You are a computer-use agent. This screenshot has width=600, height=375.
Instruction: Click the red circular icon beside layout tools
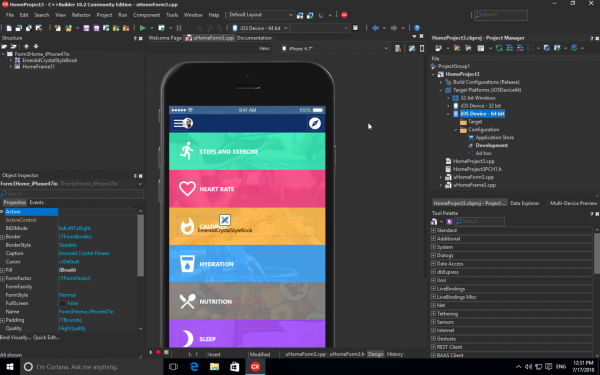(344, 15)
